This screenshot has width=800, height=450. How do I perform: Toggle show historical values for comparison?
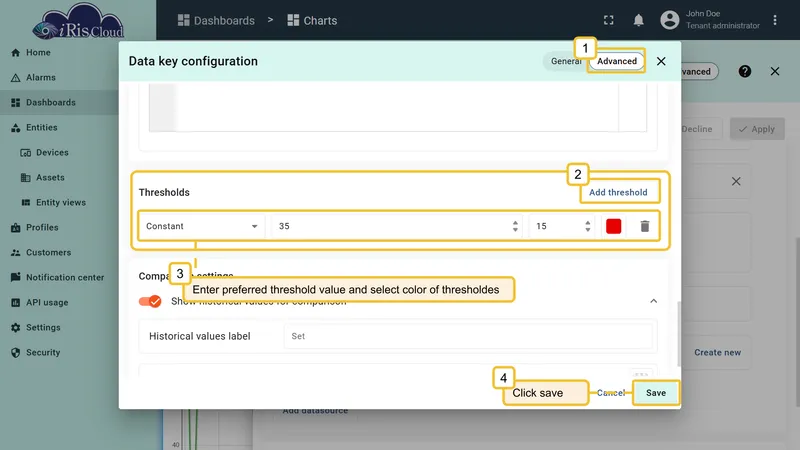[x=150, y=301]
